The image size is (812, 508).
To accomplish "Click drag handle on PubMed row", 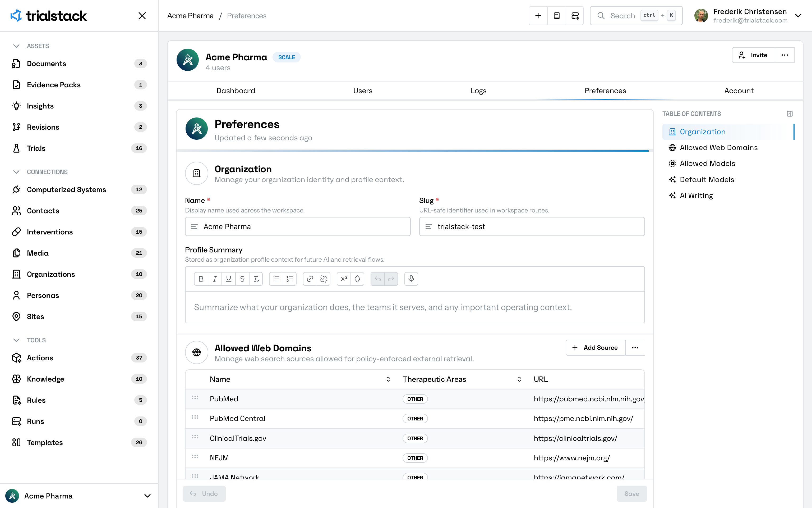I will pyautogui.click(x=195, y=398).
